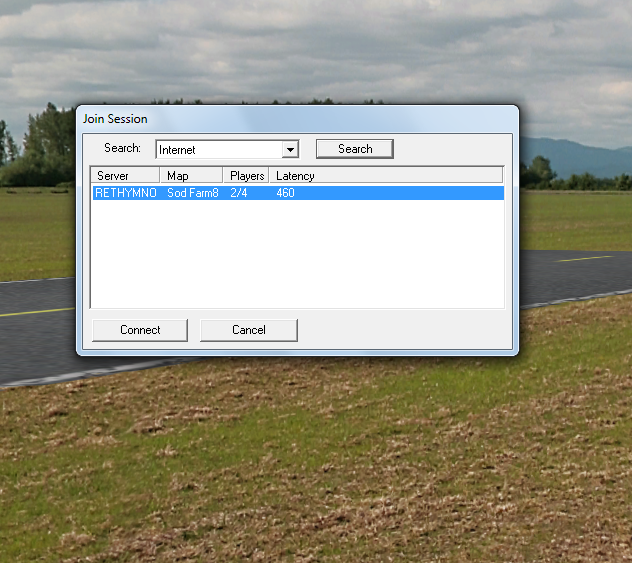Cancel the Join Session dialog
The width and height of the screenshot is (632, 563).
[249, 330]
